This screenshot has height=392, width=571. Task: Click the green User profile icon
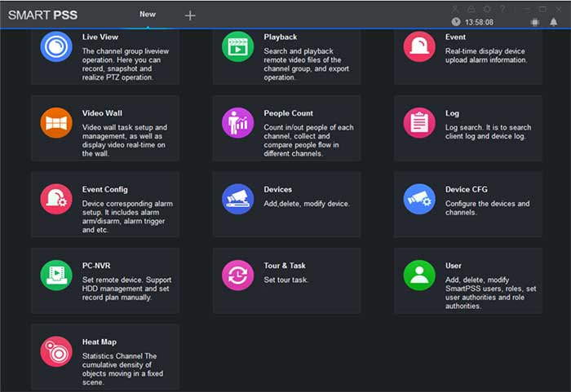419,275
